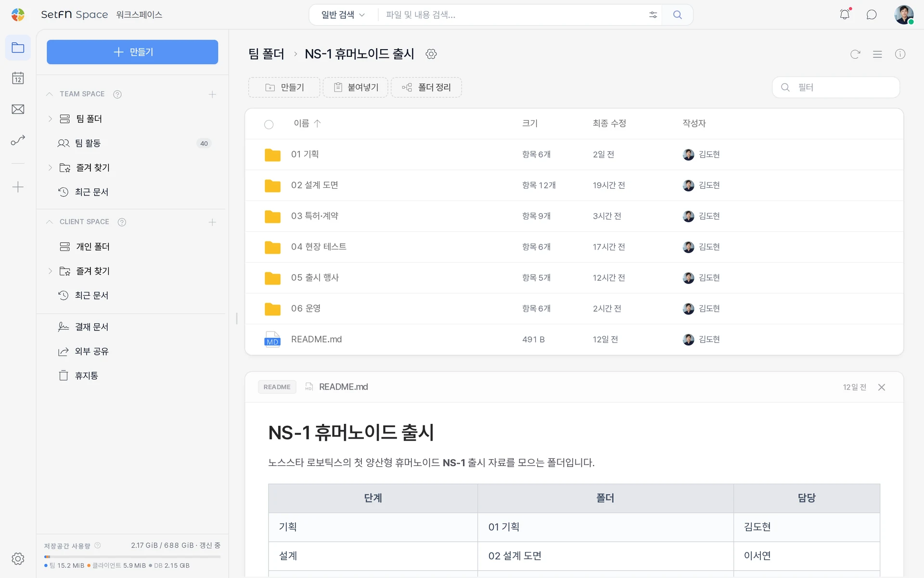Click the magnifier search button

(x=677, y=15)
